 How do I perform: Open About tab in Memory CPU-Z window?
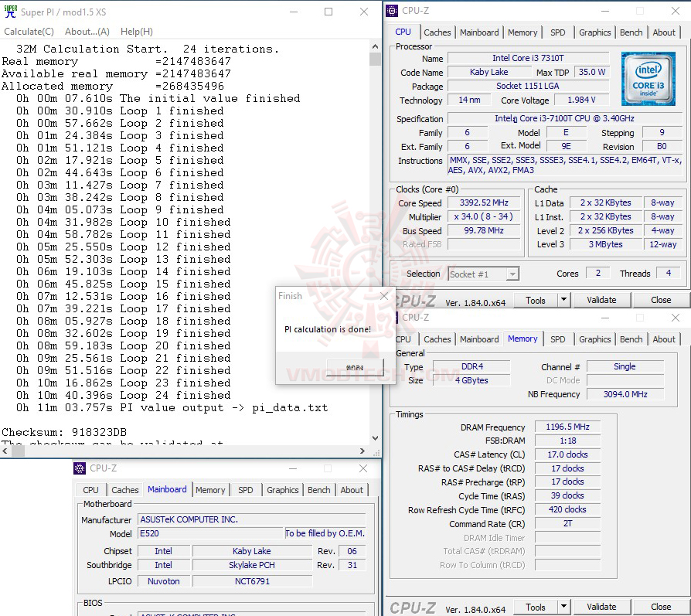664,339
